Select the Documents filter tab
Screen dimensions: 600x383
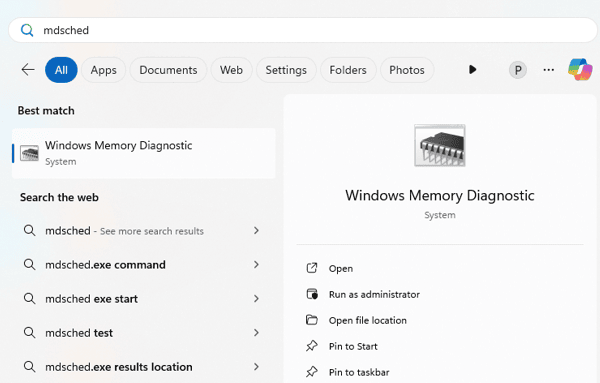[168, 70]
